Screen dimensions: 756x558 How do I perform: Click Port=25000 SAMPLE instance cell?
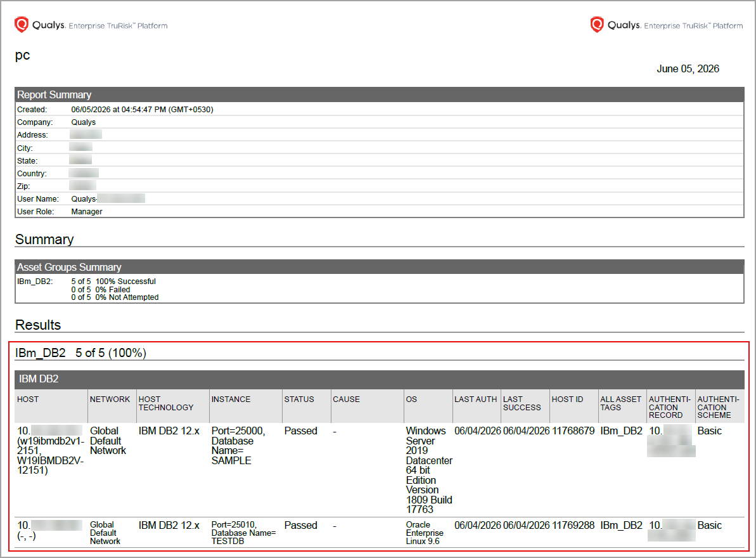click(x=239, y=446)
